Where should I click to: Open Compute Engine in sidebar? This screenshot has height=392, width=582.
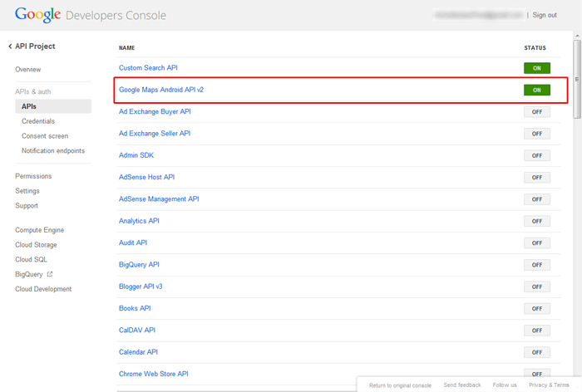[39, 230]
